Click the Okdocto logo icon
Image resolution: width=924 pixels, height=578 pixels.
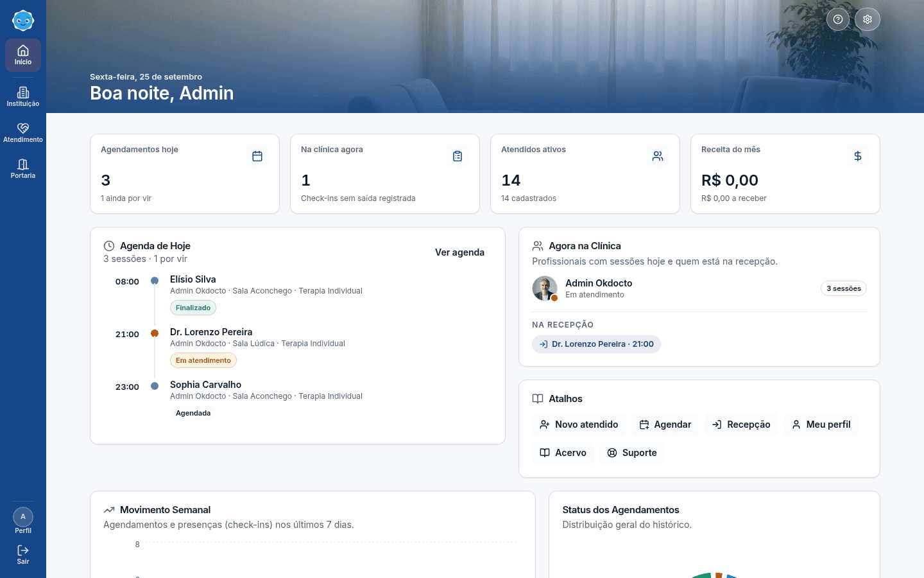[23, 21]
